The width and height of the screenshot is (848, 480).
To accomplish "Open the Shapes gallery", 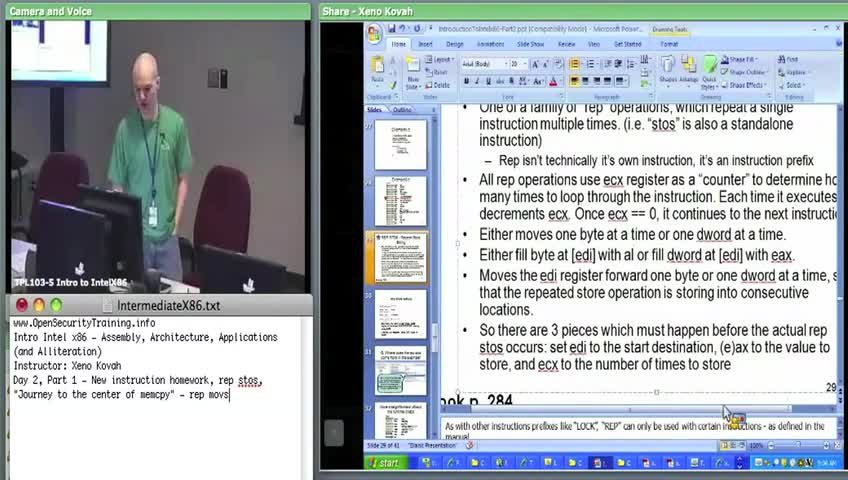I will 668,69.
